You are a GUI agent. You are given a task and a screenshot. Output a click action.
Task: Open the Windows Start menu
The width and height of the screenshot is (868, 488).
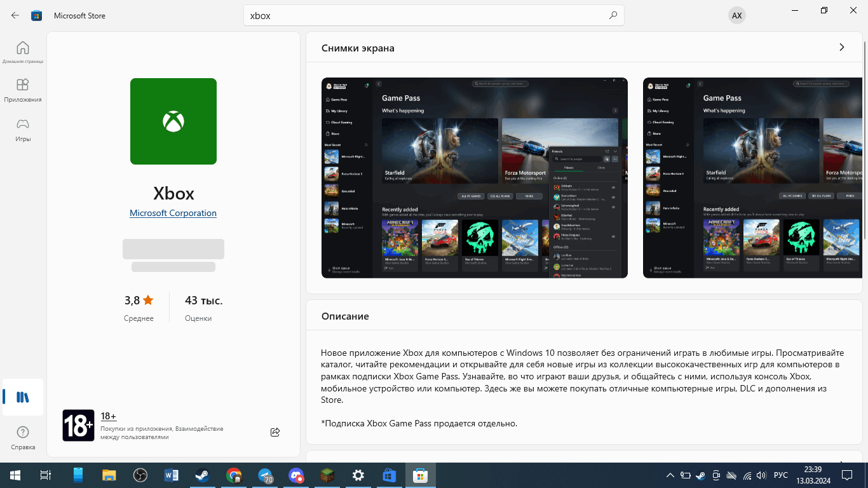point(15,475)
